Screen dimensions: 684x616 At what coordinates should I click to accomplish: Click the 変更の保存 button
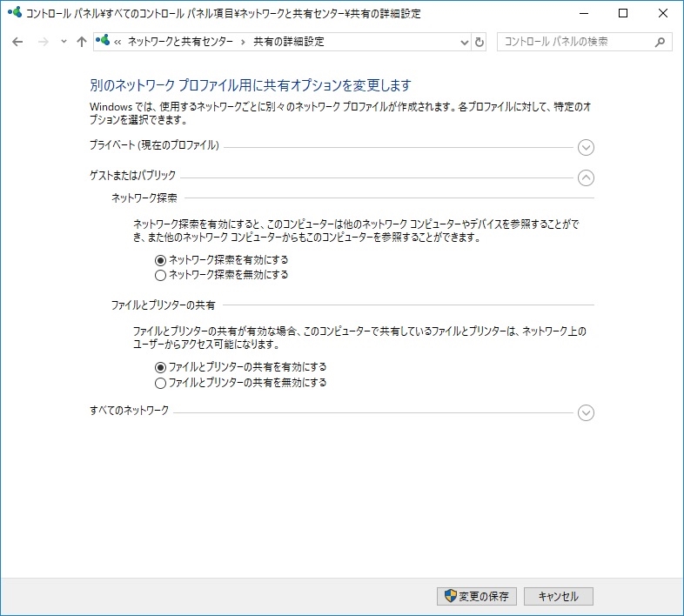pos(477,596)
